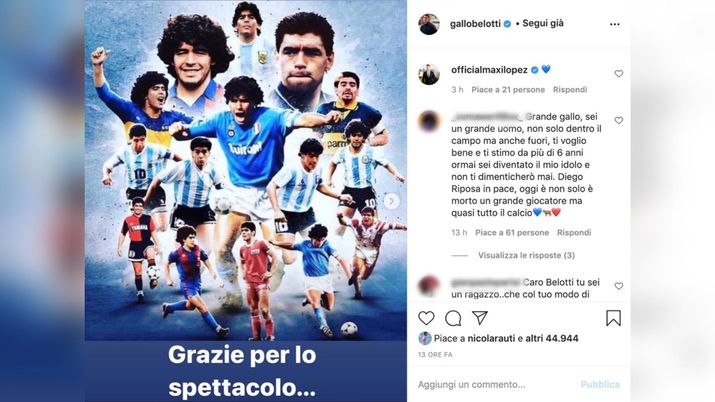
Task: Open comment bubble icon below the post
Action: (x=453, y=318)
